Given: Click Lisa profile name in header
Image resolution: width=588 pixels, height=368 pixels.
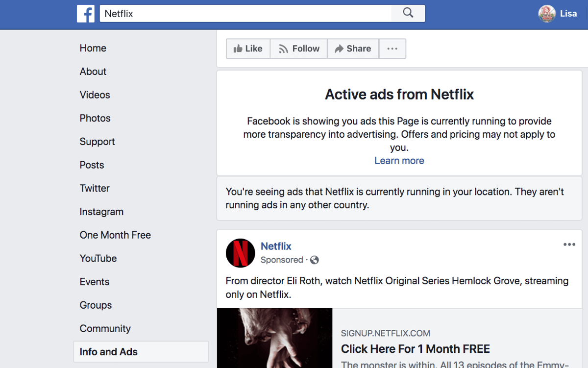Looking at the screenshot, I should (x=568, y=14).
